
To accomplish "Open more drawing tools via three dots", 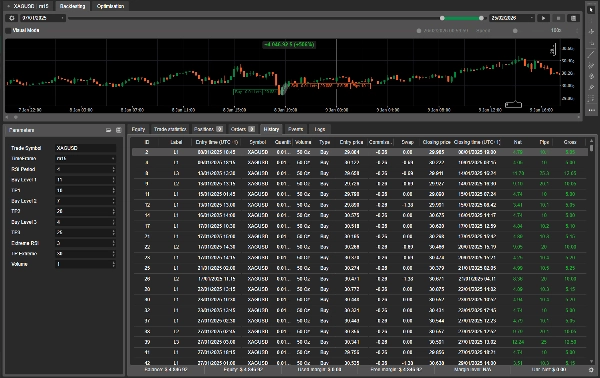I will pyautogui.click(x=592, y=110).
